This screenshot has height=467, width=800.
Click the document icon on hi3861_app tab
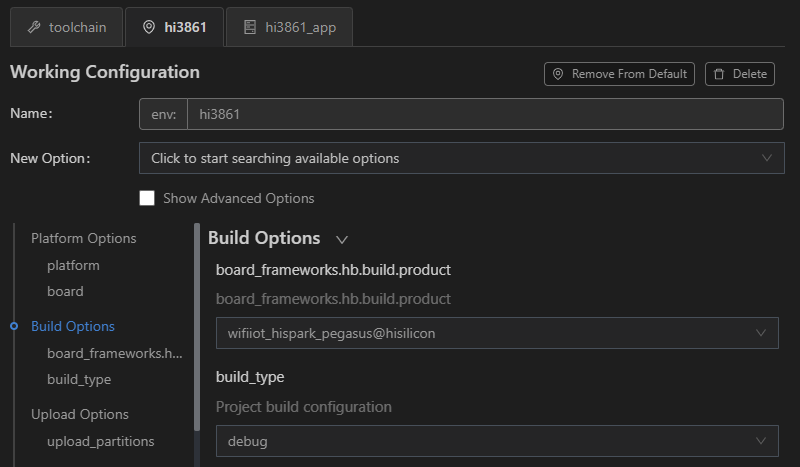point(249,27)
